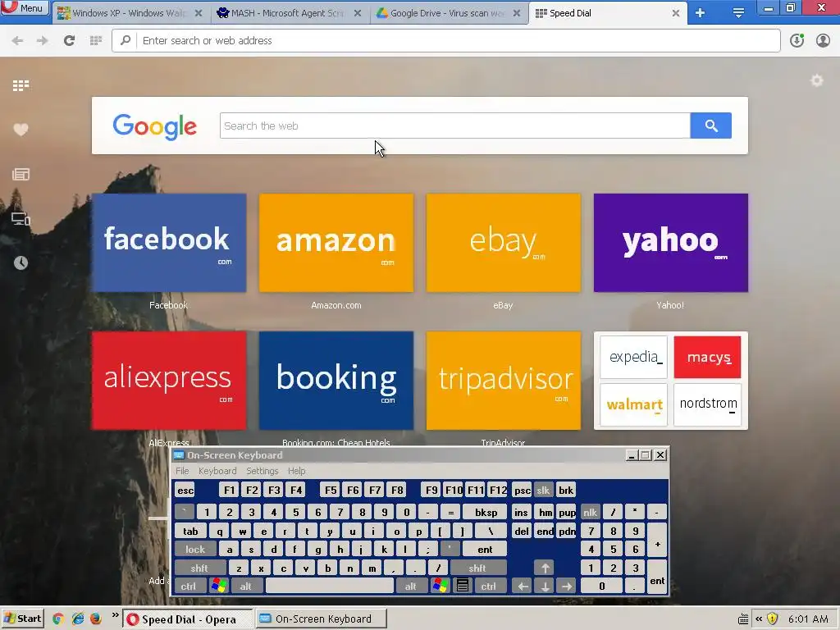Viewport: 840px width, 630px height.
Task: Toggle the left shft key
Action: point(200,568)
